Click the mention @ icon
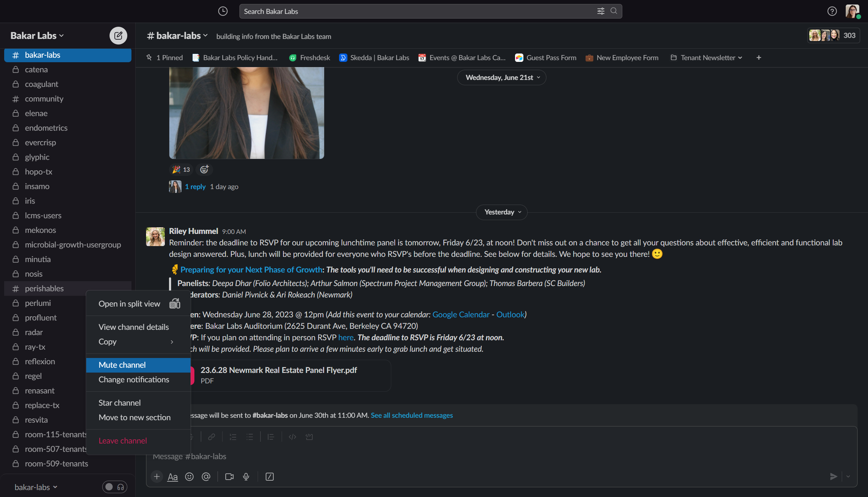 pos(206,476)
